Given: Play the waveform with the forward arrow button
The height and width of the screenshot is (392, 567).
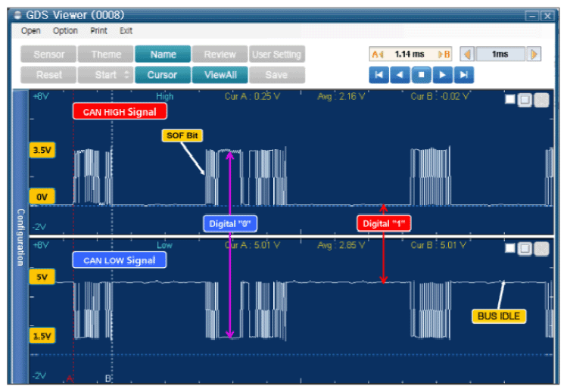Looking at the screenshot, I should (442, 75).
